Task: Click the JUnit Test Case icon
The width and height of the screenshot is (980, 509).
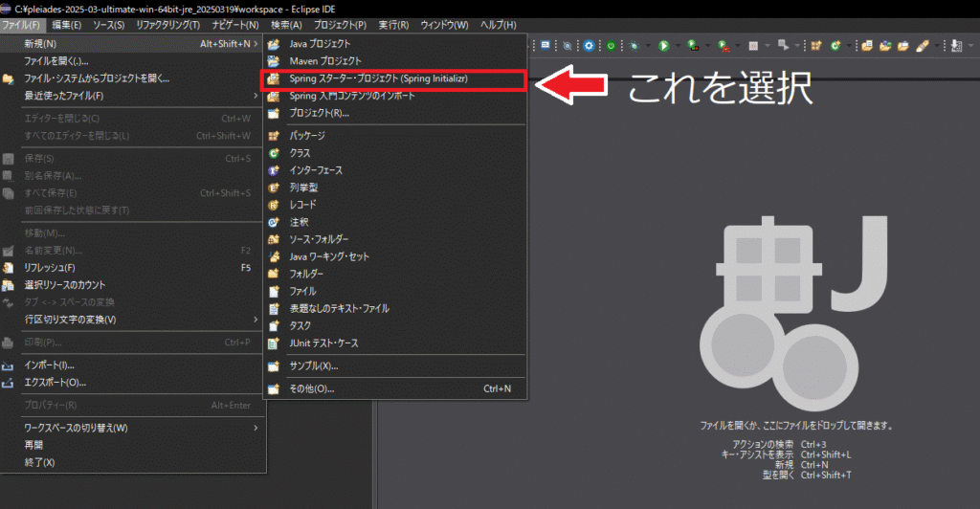Action: (273, 343)
